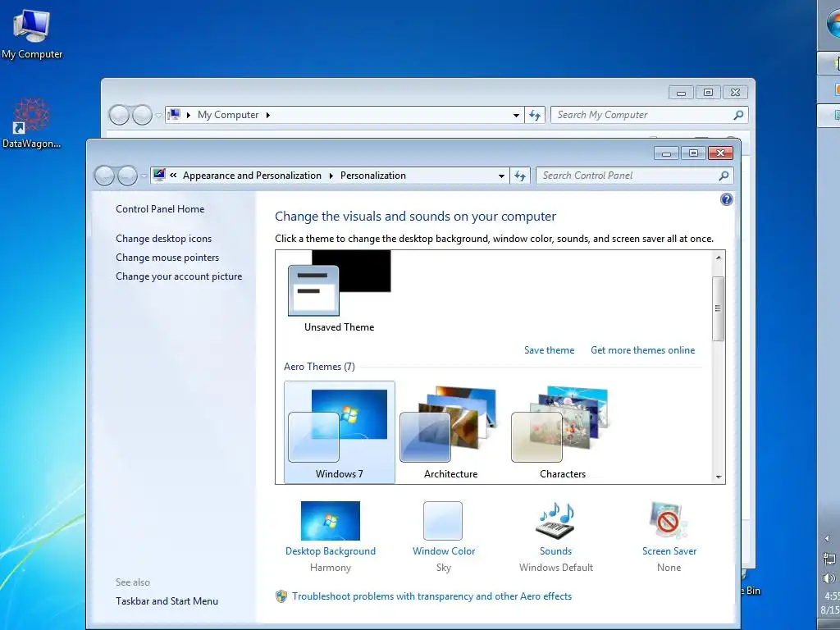
Task: Click search magnifier in Search Control Panel
Action: click(724, 176)
